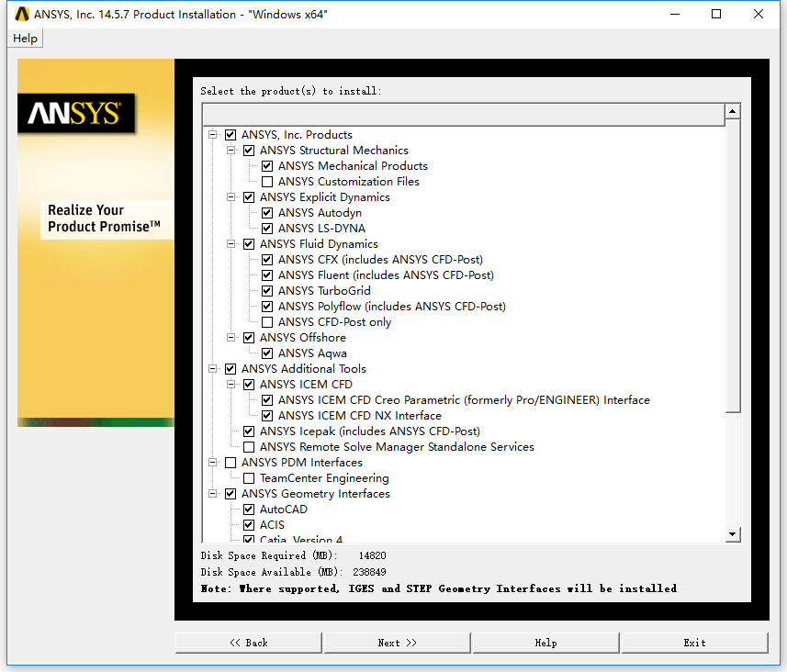Uncheck ANSYS CFX option

point(267,260)
